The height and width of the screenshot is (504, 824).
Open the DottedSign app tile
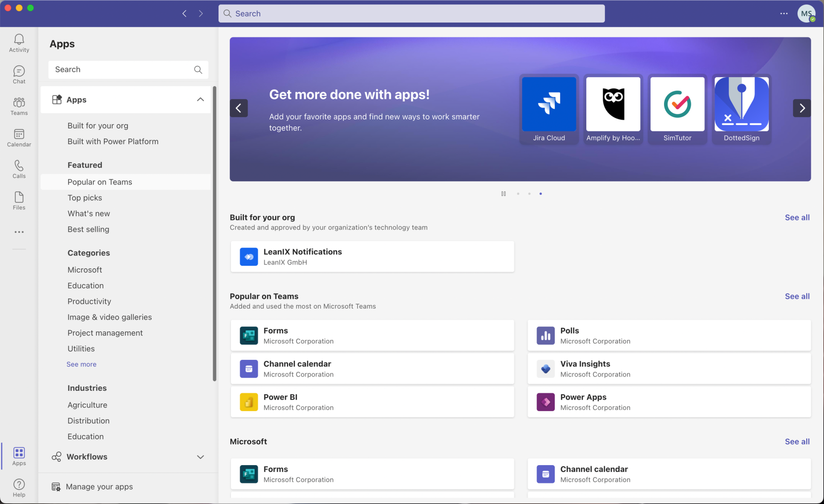tap(742, 109)
